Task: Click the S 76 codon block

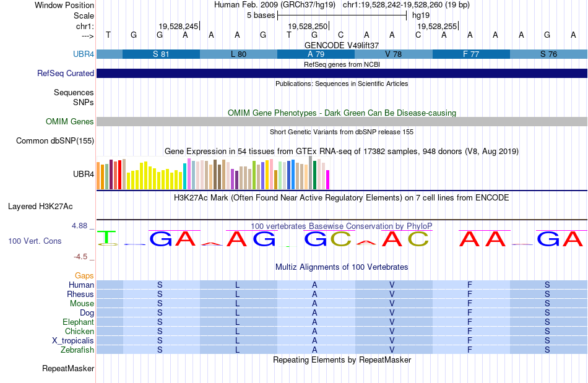Action: [x=548, y=54]
